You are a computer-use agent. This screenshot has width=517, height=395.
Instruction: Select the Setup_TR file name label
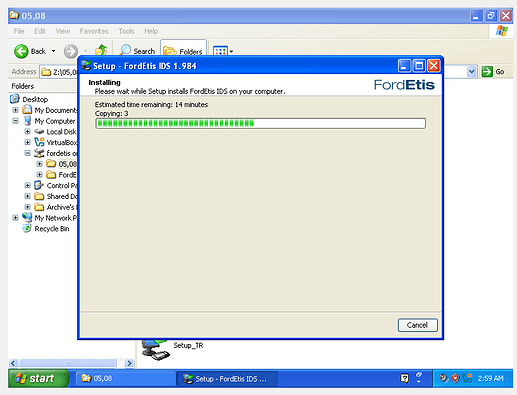tap(188, 345)
